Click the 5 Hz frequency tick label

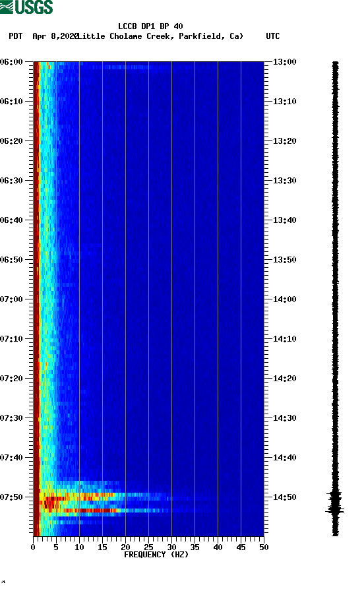[x=56, y=547]
